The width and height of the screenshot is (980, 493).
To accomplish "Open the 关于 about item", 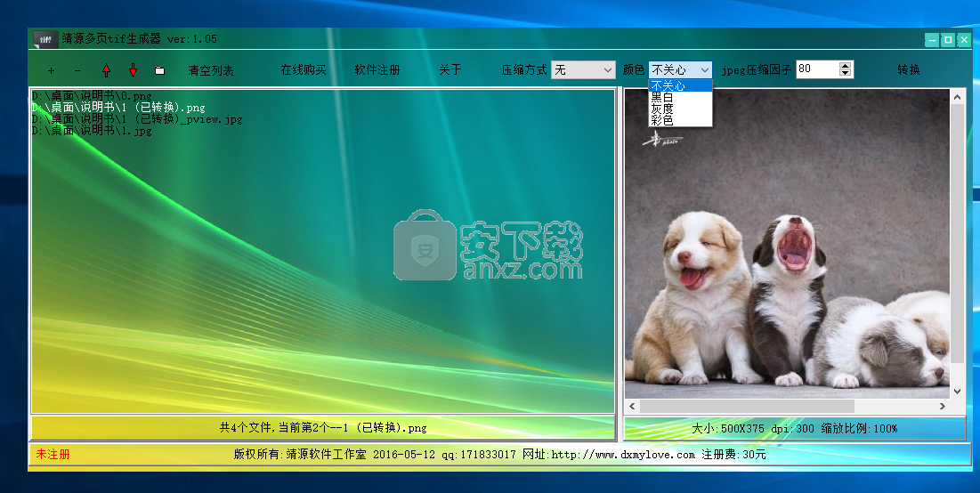I will point(450,70).
